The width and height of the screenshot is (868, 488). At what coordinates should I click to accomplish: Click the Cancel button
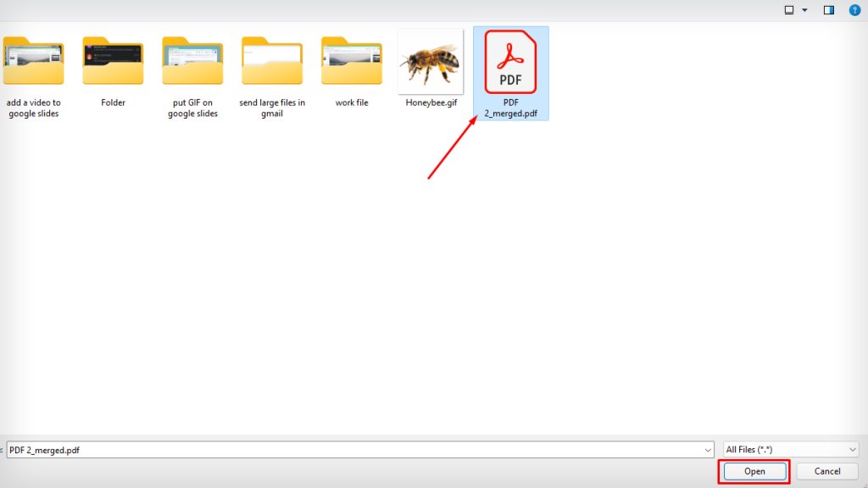click(826, 471)
